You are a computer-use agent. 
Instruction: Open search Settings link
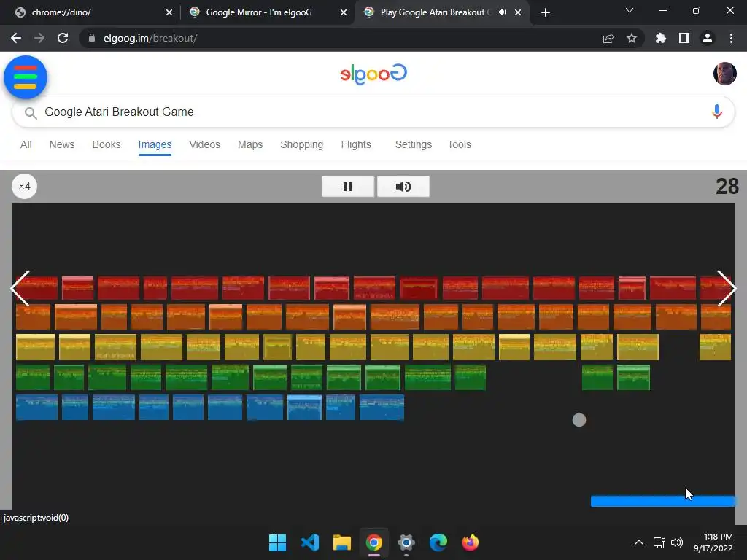414,144
